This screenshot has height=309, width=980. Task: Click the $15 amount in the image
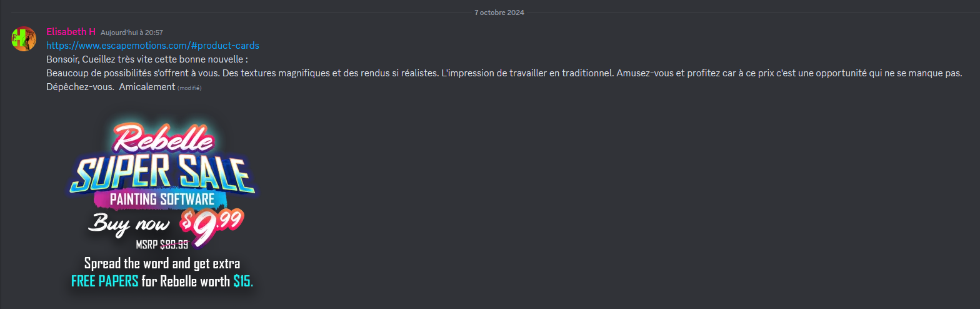pyautogui.click(x=243, y=281)
